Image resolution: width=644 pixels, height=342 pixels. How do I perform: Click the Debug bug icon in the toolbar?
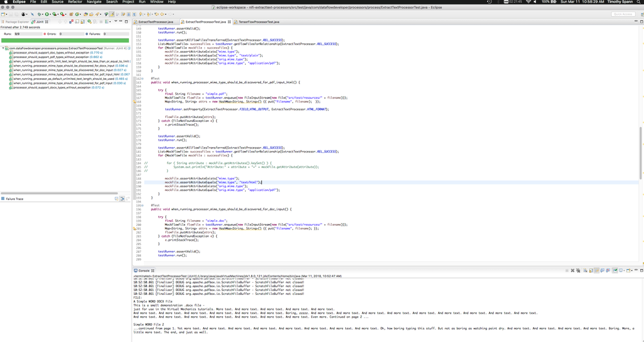click(x=38, y=14)
